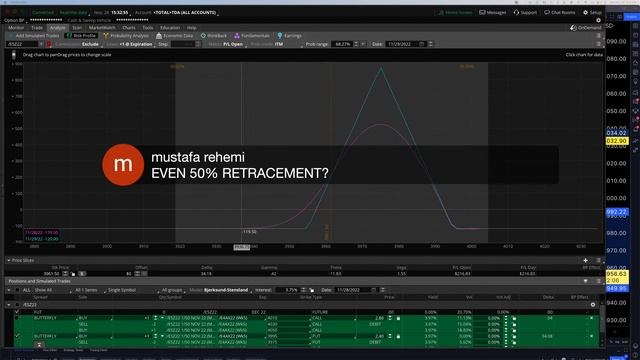This screenshot has width=640, height=360.
Task: Open Commissions Exclude dropdown
Action: [91, 44]
